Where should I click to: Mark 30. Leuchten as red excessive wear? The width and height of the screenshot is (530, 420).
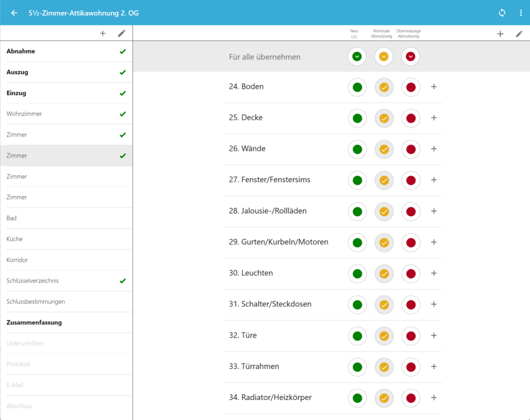(x=411, y=274)
